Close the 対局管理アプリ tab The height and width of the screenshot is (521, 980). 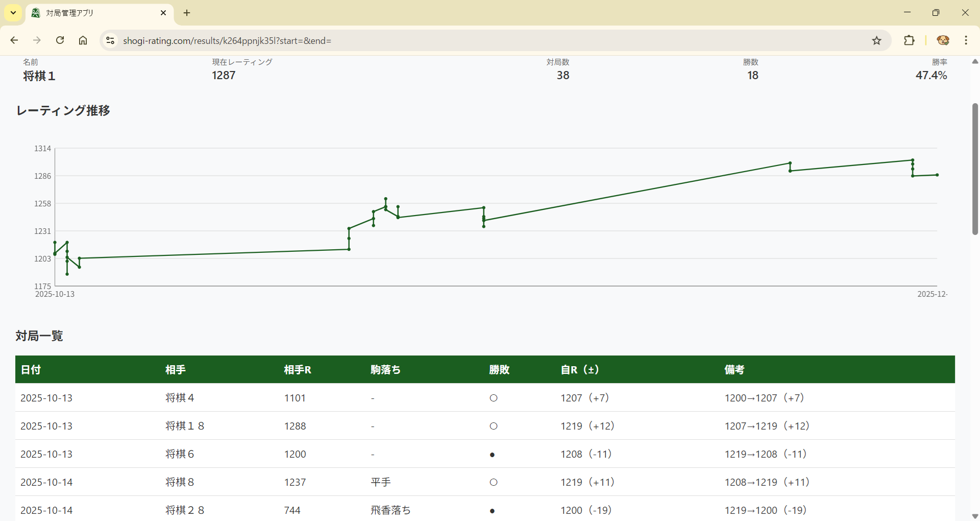tap(163, 13)
